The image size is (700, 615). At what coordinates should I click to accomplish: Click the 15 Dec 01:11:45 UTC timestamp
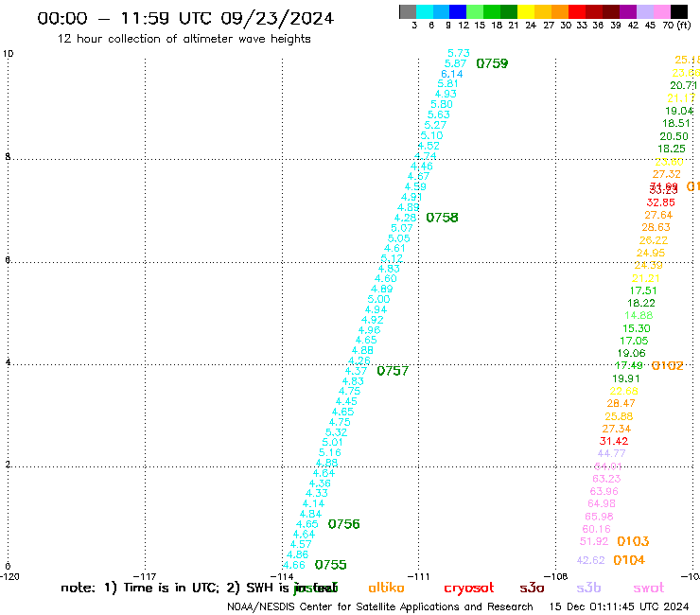tap(619, 606)
